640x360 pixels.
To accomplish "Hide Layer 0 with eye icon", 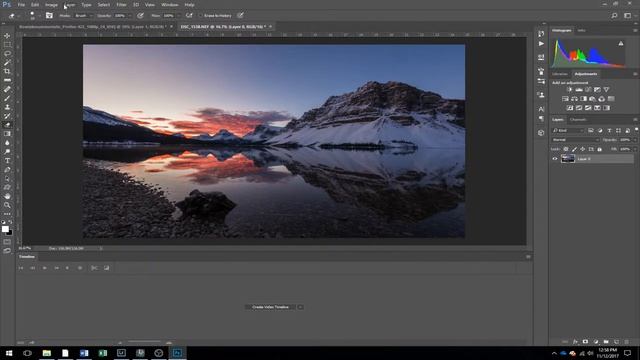I will [555, 159].
